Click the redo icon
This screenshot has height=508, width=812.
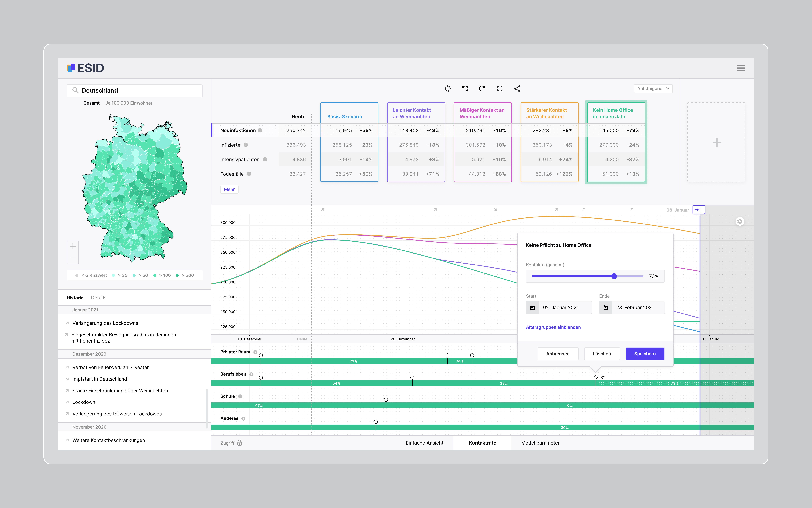[x=482, y=89]
